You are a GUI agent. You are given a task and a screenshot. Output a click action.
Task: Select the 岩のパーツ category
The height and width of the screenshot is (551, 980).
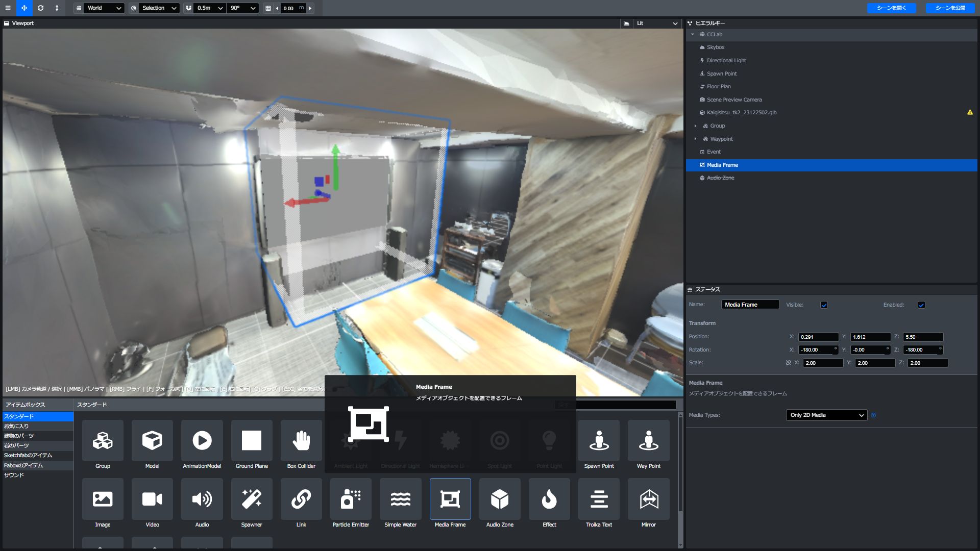point(38,446)
